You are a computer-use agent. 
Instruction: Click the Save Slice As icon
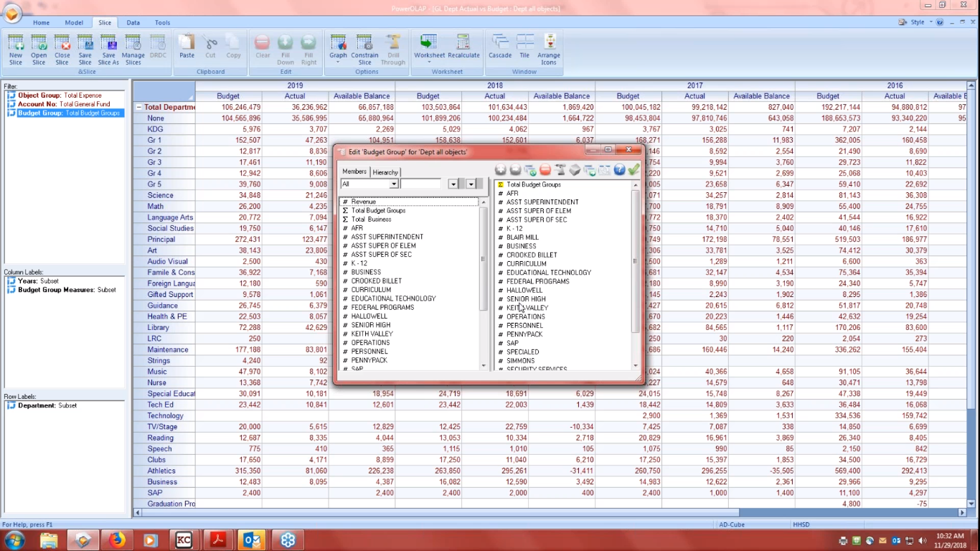coord(108,50)
